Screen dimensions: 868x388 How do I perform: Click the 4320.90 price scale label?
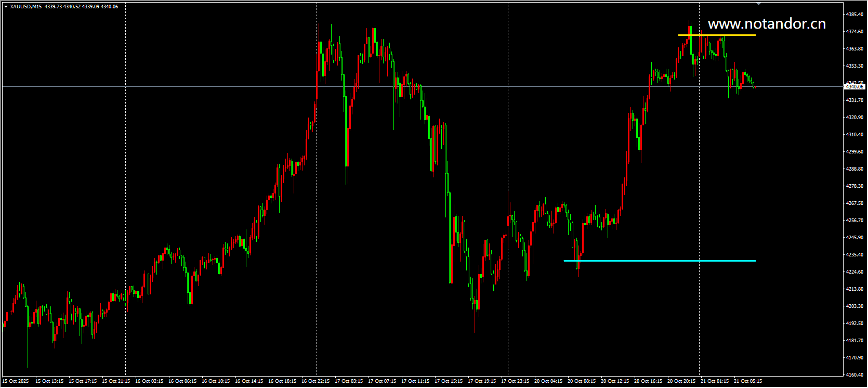[855, 118]
